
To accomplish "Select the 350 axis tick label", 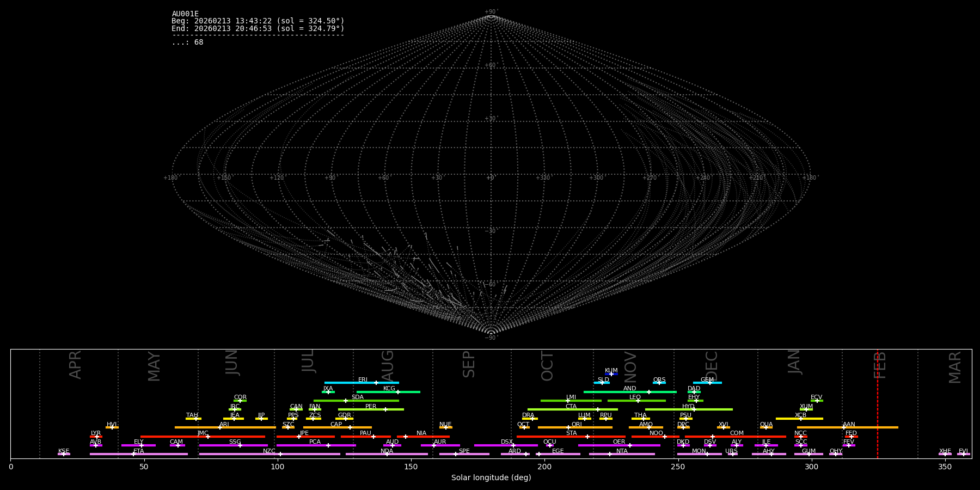I will click(945, 467).
